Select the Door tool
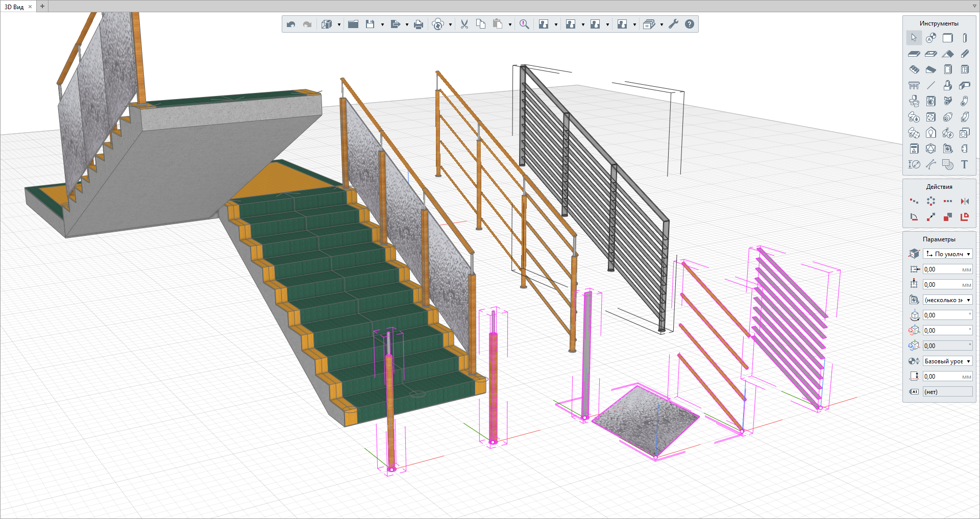Viewport: 980px width, 519px height. pyautogui.click(x=948, y=69)
